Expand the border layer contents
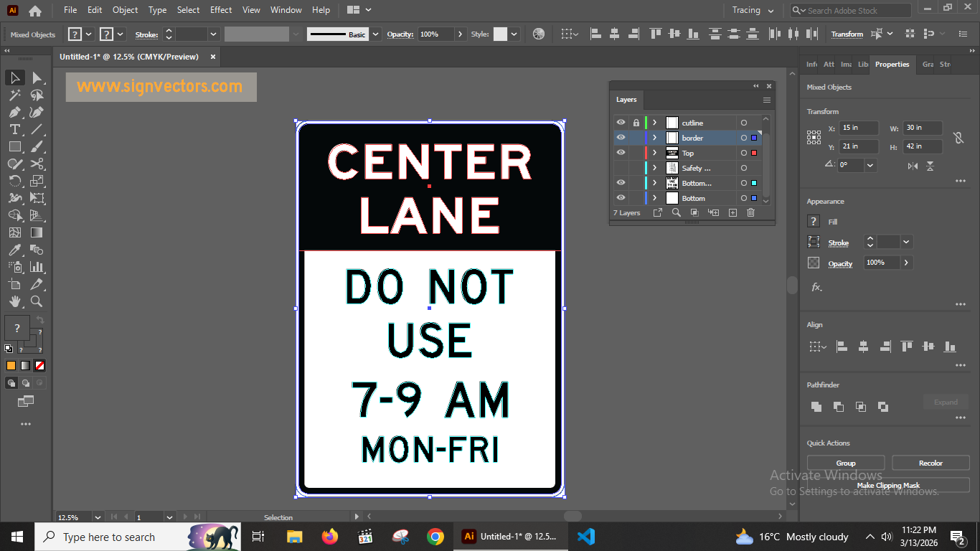 coord(654,138)
